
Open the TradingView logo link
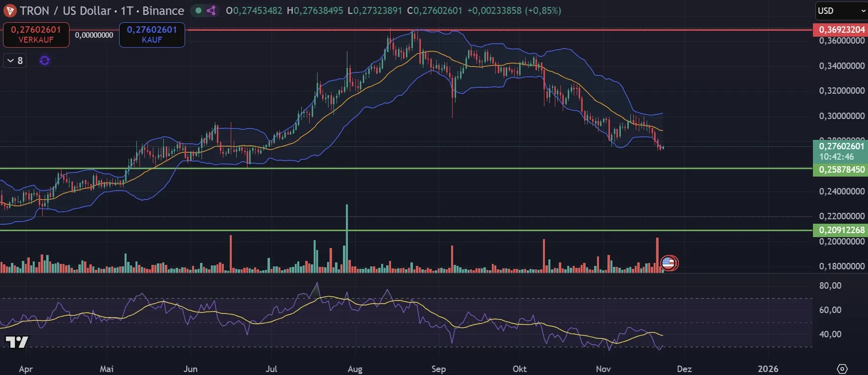[x=17, y=342]
